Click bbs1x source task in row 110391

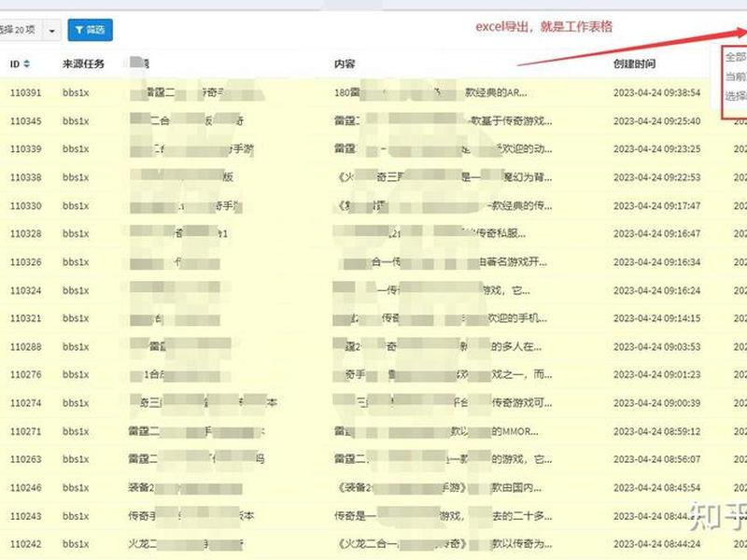point(76,92)
